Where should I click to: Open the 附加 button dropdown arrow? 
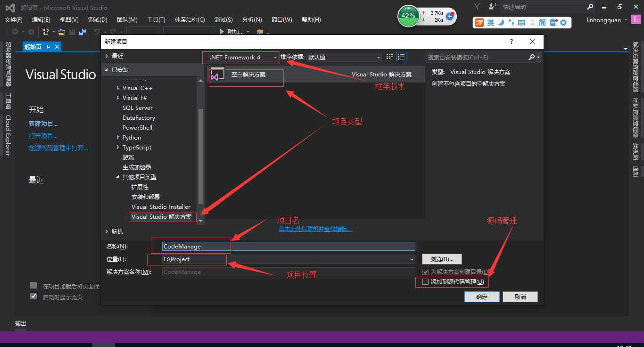[x=248, y=32]
